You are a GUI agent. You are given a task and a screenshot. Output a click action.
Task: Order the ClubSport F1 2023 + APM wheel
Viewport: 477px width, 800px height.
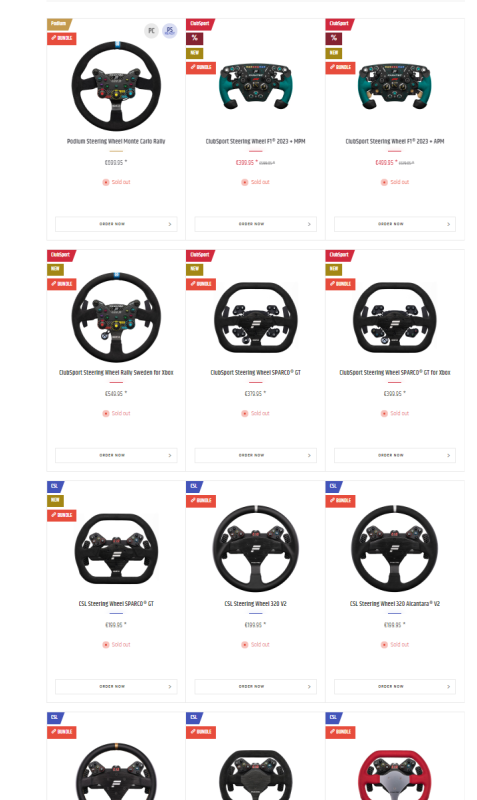tap(395, 224)
